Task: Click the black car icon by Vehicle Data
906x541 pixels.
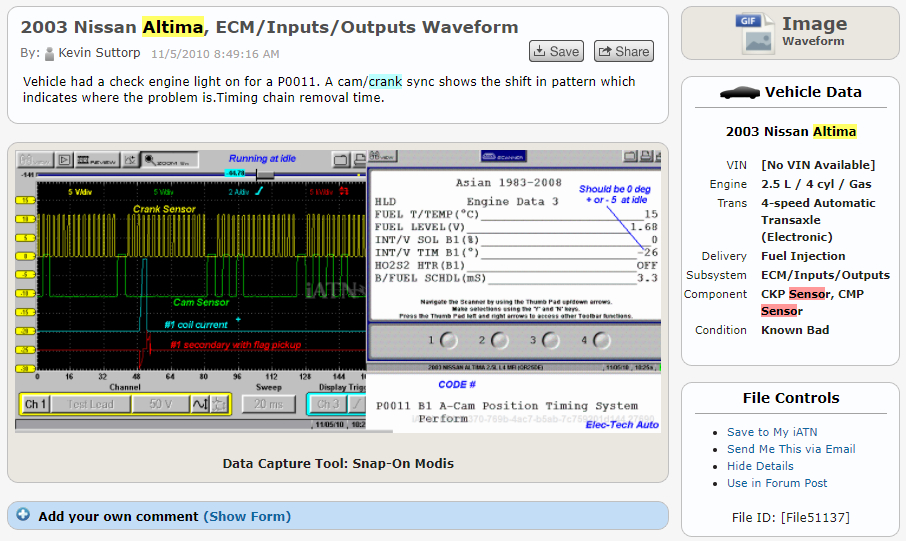Action: click(x=740, y=92)
